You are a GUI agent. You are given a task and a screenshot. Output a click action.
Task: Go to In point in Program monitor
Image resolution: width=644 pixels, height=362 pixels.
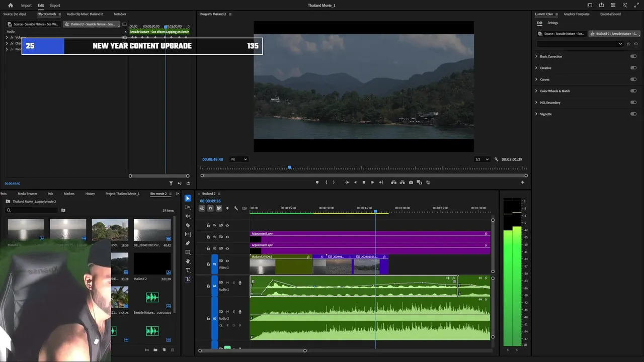tap(347, 183)
